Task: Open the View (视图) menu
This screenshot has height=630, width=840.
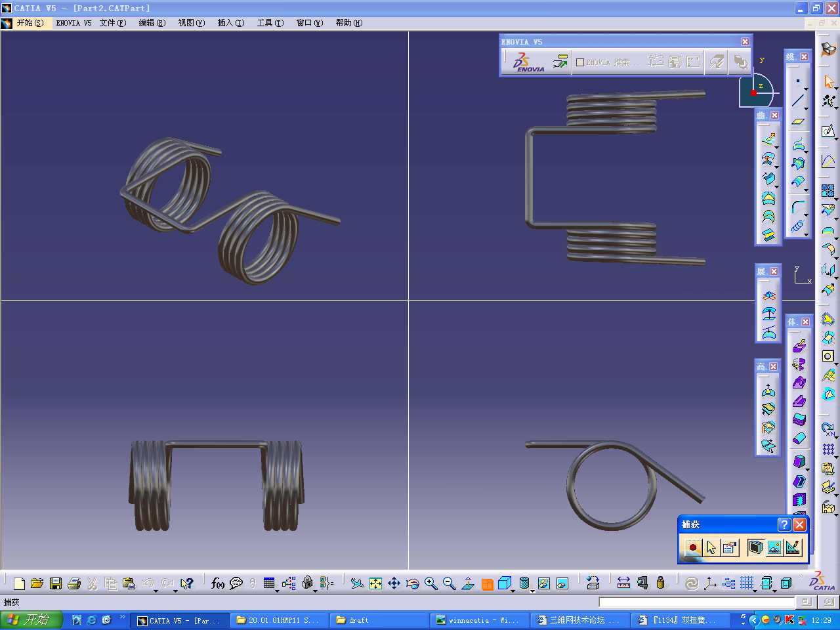Action: (x=192, y=23)
